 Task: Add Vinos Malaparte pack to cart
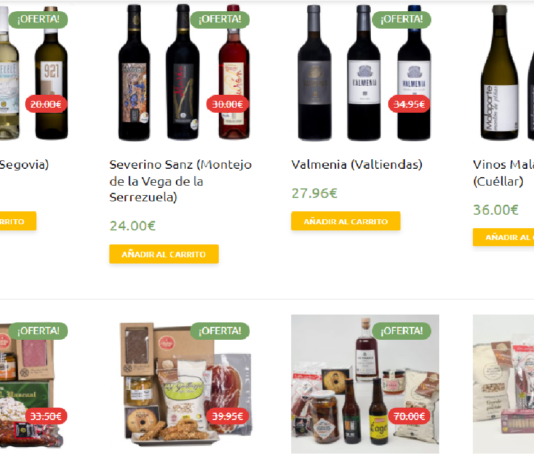tap(503, 237)
